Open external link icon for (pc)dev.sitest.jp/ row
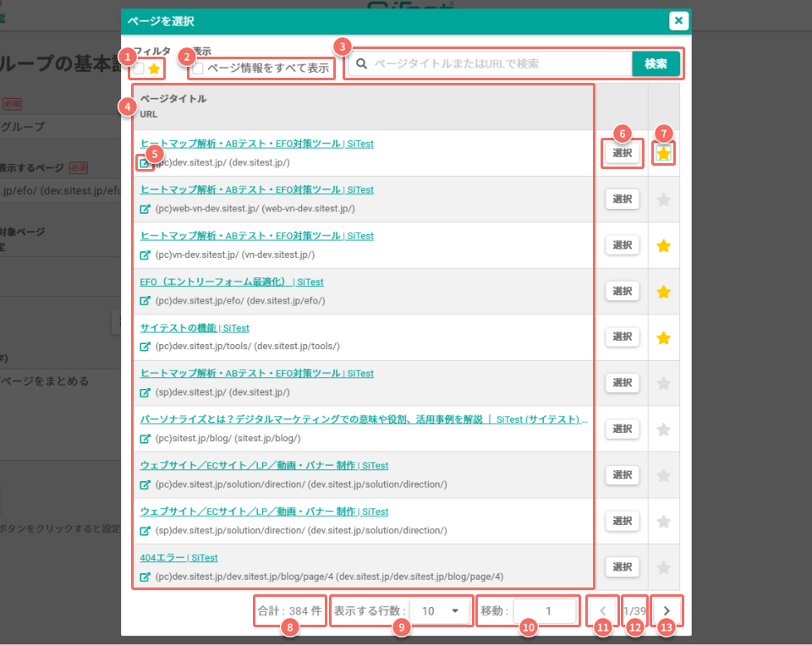 click(145, 163)
